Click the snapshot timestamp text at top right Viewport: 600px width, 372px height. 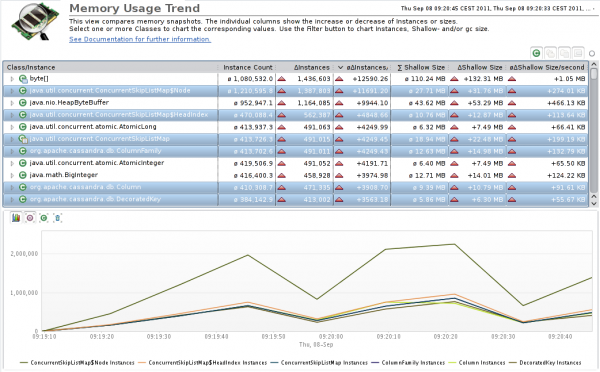497,8
